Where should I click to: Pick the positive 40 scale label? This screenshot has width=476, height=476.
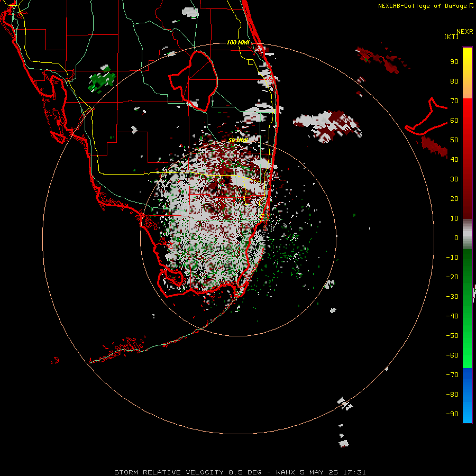pyautogui.click(x=454, y=159)
